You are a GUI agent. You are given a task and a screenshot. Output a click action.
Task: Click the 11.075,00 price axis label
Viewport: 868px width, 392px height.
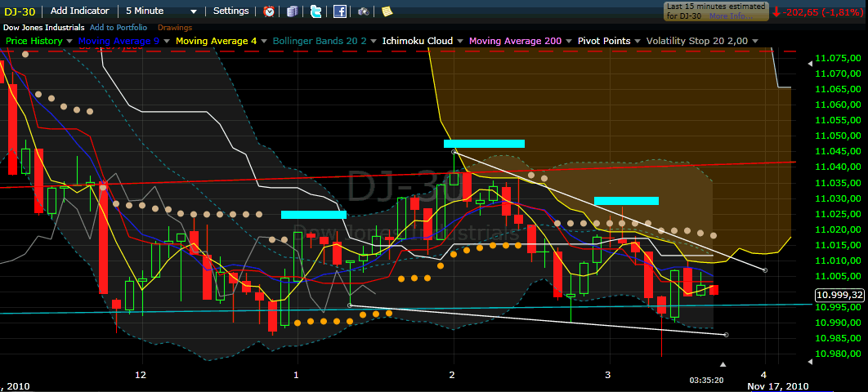[x=838, y=58]
